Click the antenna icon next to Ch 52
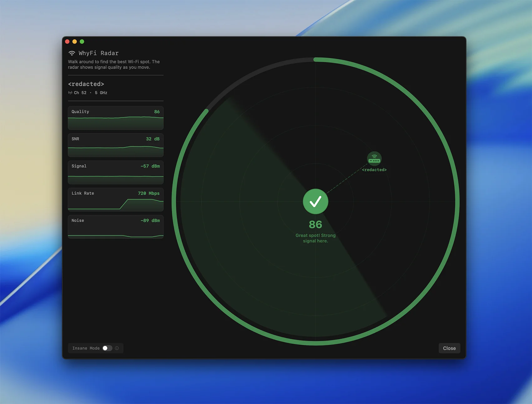 click(70, 93)
